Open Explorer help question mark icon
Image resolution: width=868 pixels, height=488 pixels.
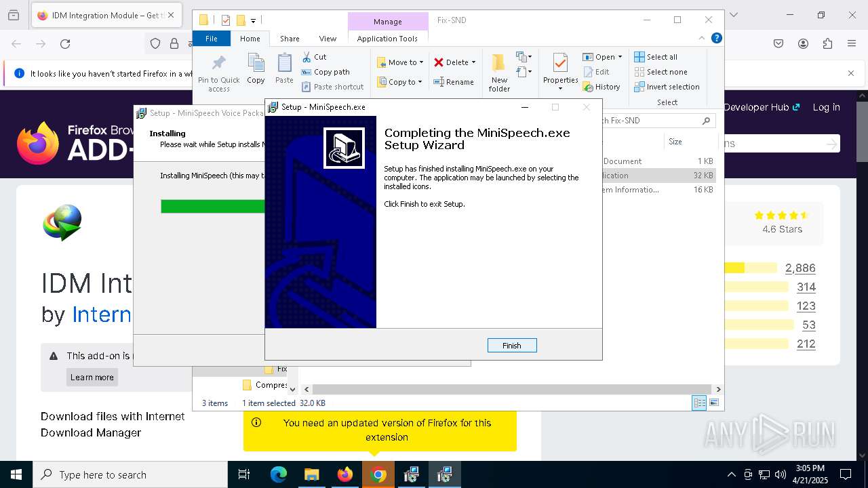[716, 39]
